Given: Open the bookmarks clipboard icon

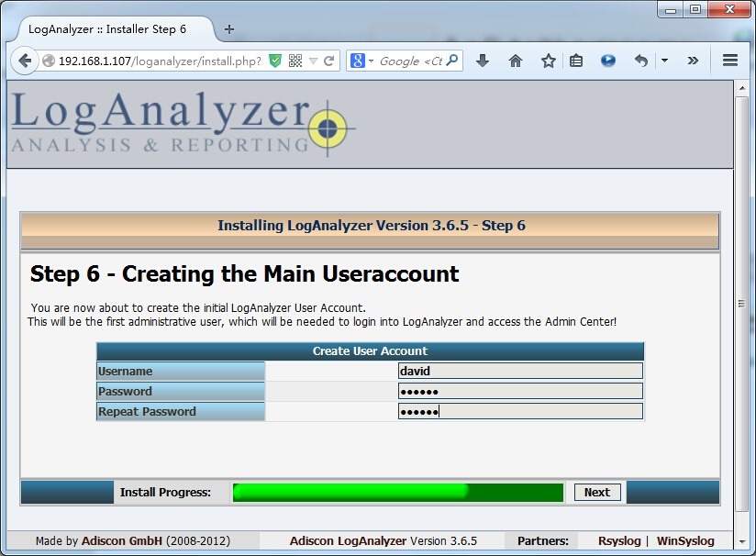Looking at the screenshot, I should pos(575,60).
